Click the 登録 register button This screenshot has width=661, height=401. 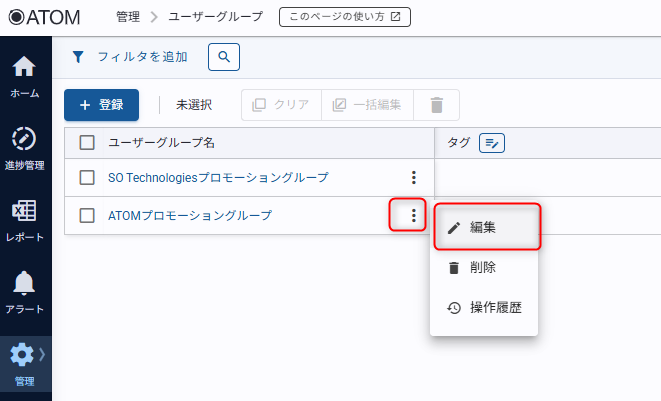tap(101, 105)
